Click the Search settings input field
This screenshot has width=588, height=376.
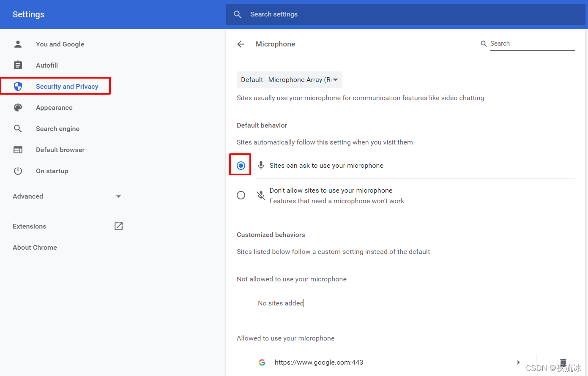click(x=406, y=14)
